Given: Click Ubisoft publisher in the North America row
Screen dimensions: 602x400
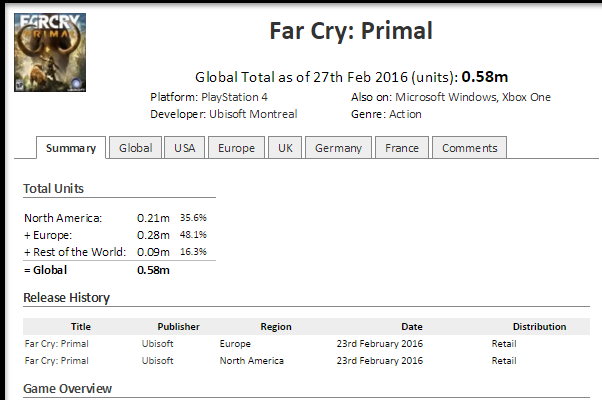Looking at the screenshot, I should coord(157,360).
